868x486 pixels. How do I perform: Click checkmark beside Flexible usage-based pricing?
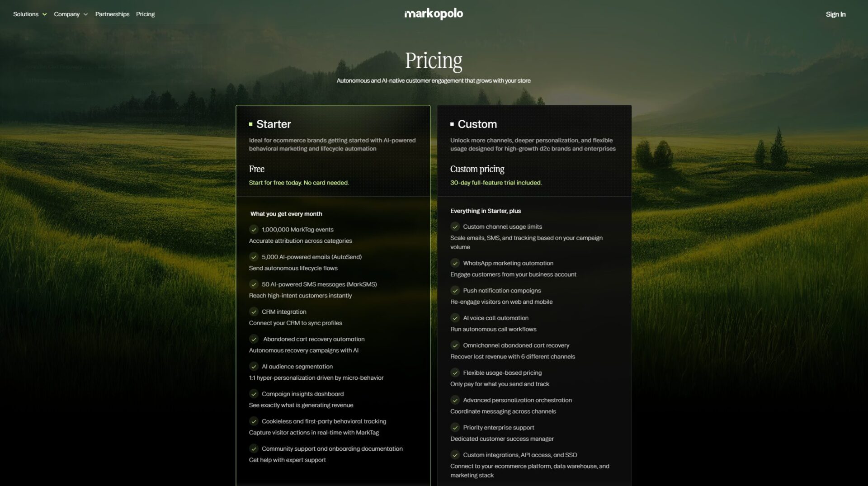(x=455, y=373)
